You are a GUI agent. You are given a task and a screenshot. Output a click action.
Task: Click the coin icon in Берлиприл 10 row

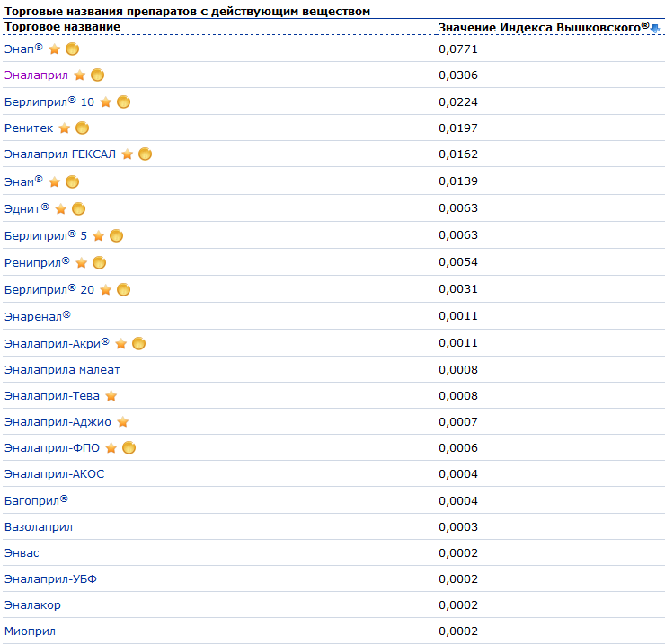124,101
